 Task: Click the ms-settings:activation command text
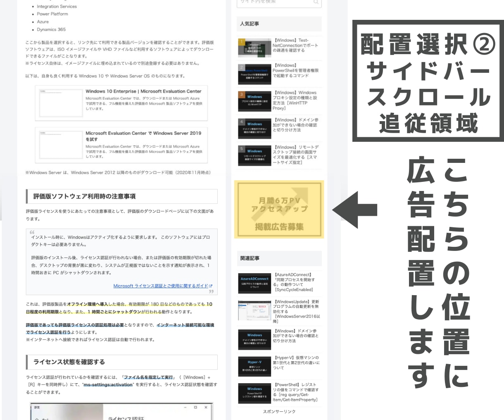pyautogui.click(x=108, y=385)
